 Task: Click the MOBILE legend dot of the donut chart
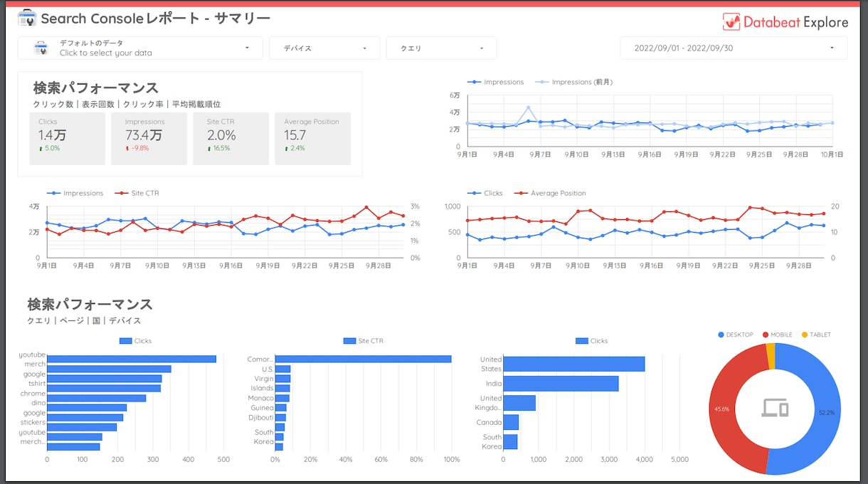coord(766,335)
